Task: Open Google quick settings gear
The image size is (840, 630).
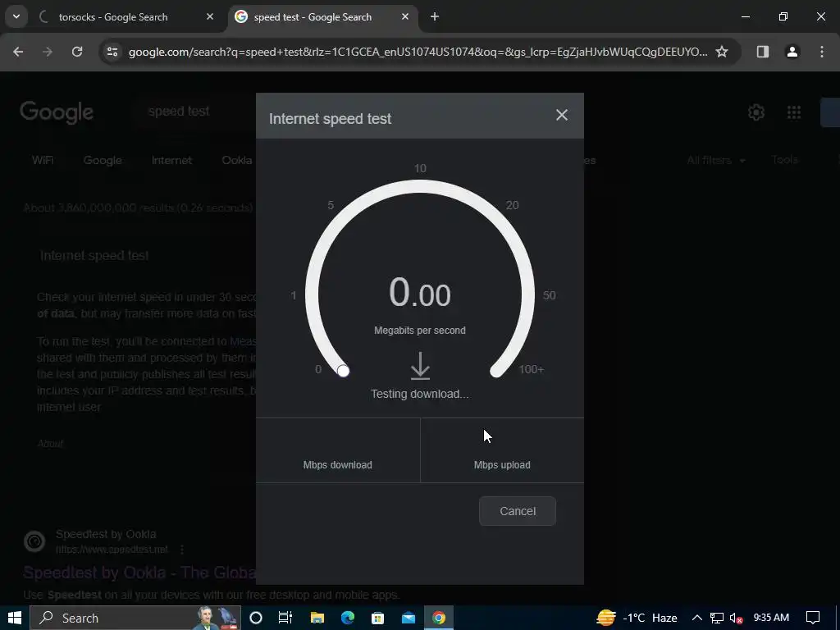Action: [756, 112]
